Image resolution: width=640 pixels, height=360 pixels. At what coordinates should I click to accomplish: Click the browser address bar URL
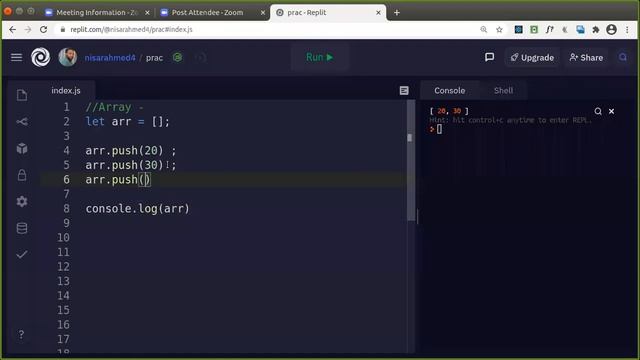click(131, 29)
